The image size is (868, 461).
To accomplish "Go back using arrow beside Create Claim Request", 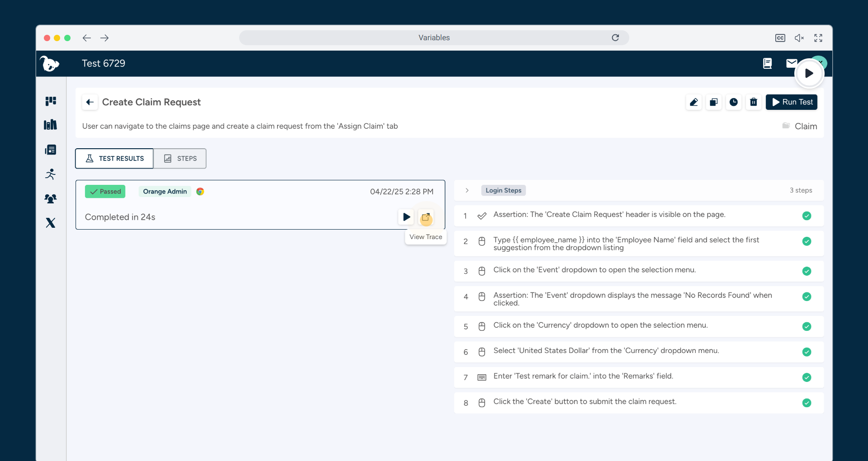I will 90,102.
